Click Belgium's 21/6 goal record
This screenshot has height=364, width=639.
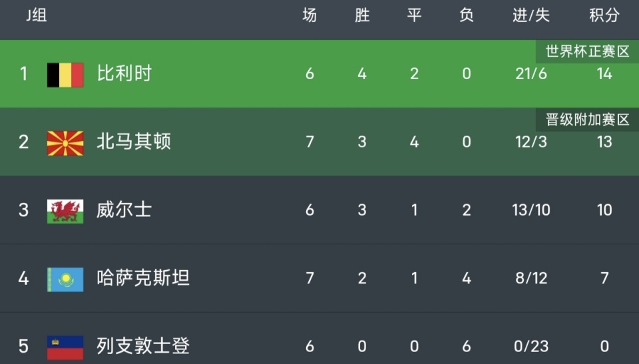tap(531, 74)
